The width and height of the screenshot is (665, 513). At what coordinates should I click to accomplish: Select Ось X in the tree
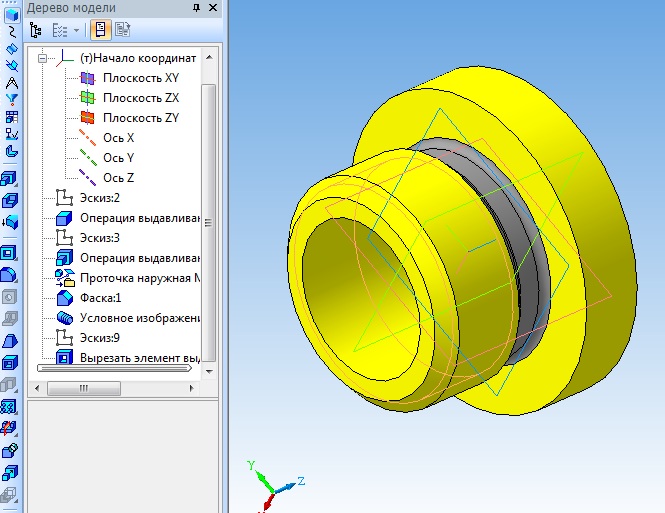pos(118,138)
